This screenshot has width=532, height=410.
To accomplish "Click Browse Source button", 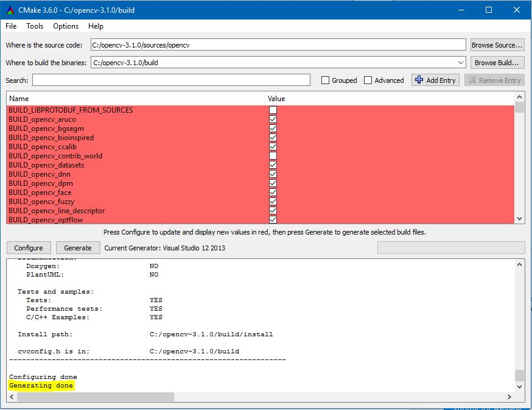I will (x=497, y=45).
